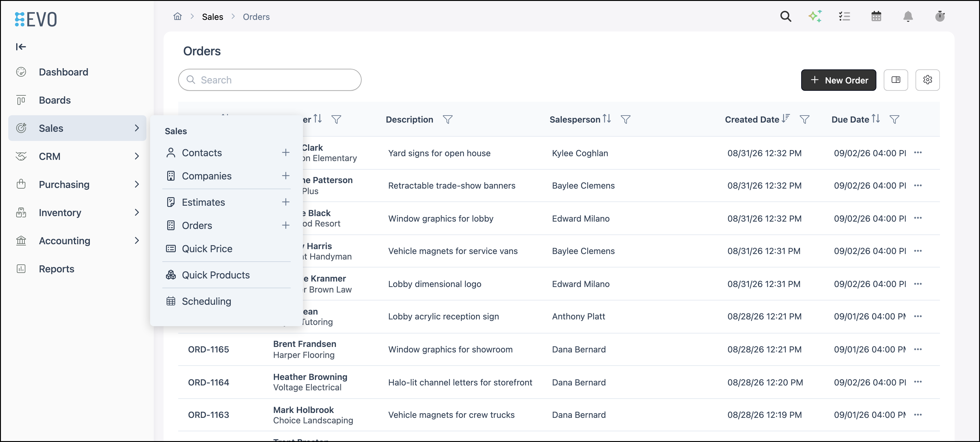Screen dimensions: 980x442
Task: Click the orders Search field
Action: 270,80
